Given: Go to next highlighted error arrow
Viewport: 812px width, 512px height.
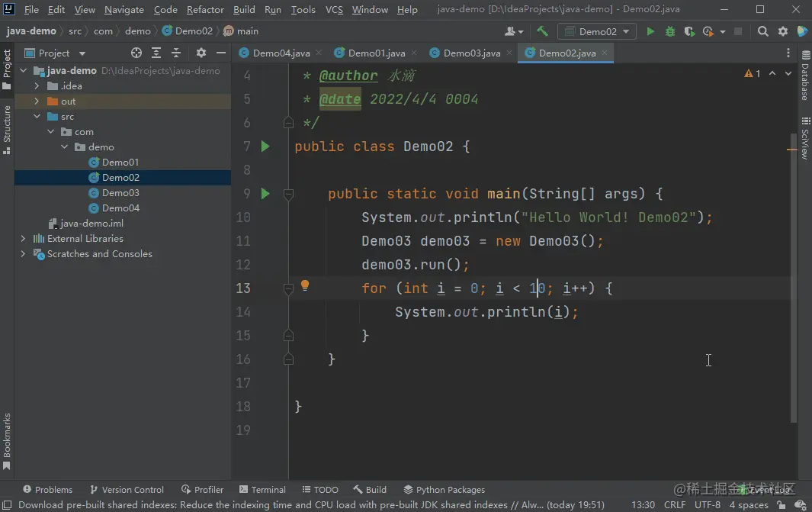Looking at the screenshot, I should [788, 73].
